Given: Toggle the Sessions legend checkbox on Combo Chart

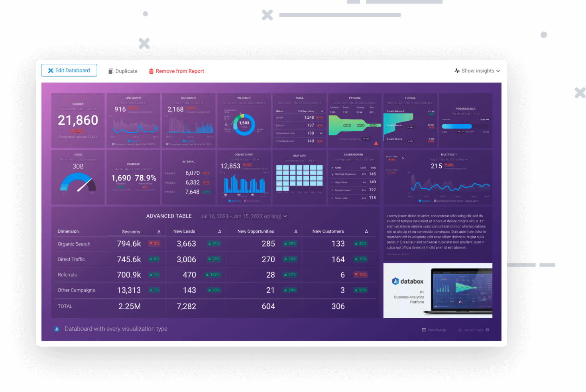Looking at the screenshot, I should point(229,200).
